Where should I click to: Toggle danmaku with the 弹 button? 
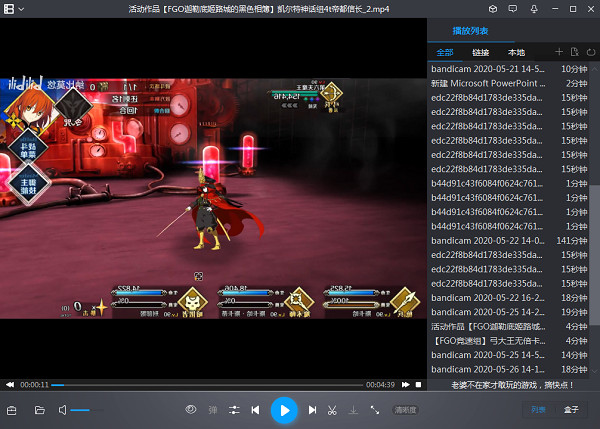[213, 410]
